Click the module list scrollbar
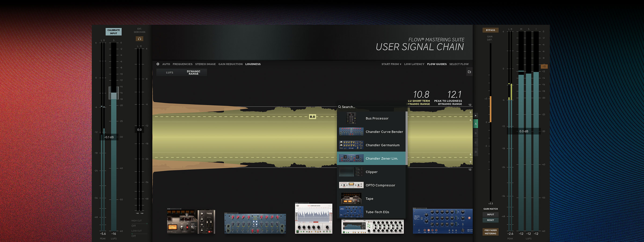Viewport: 644px width, 242px height. [407, 138]
